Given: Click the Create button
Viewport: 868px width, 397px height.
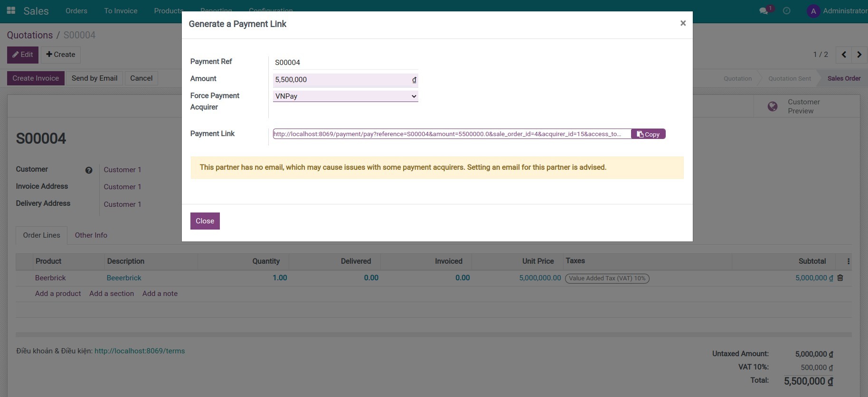Looking at the screenshot, I should 61,55.
